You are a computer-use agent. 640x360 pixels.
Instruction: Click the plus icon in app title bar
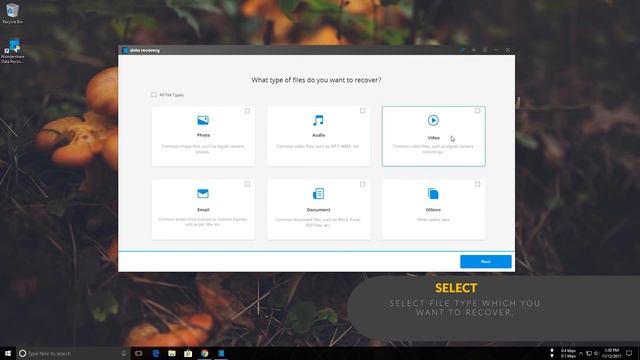click(473, 50)
